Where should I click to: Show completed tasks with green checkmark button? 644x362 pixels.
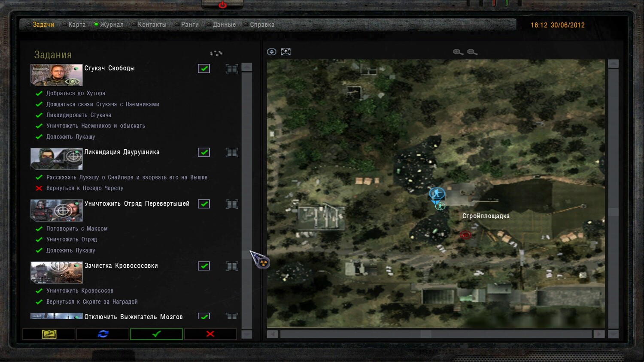157,334
